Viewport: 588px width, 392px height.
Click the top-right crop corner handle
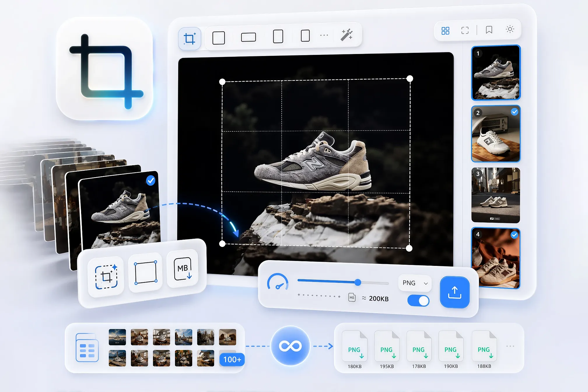[x=410, y=79]
